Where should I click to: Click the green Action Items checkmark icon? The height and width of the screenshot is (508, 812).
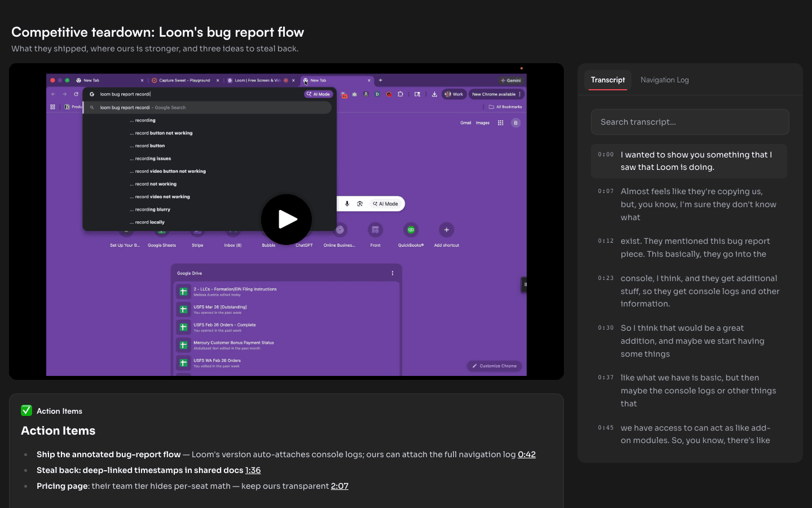27,410
